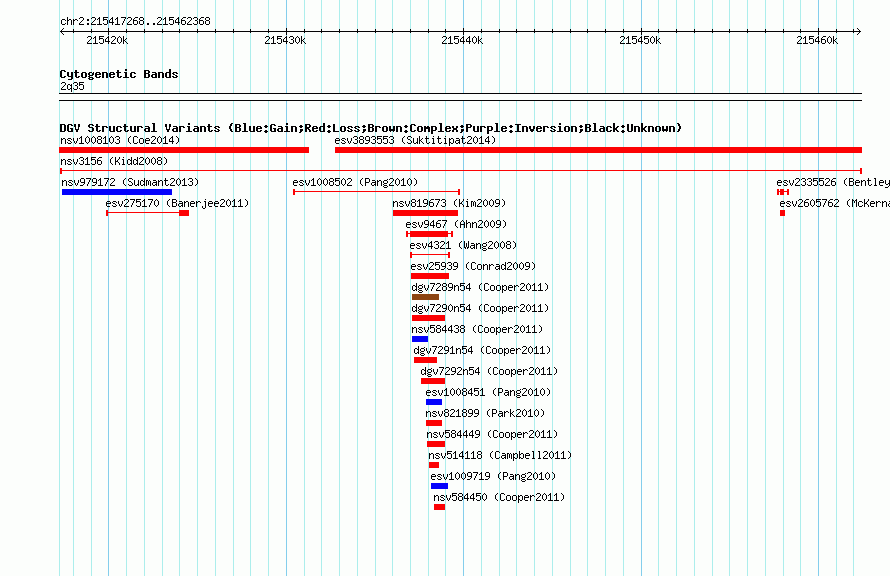Click the esv1008502 (Pang2010) variant label
The width and height of the screenshot is (890, 576).
[x=355, y=182]
